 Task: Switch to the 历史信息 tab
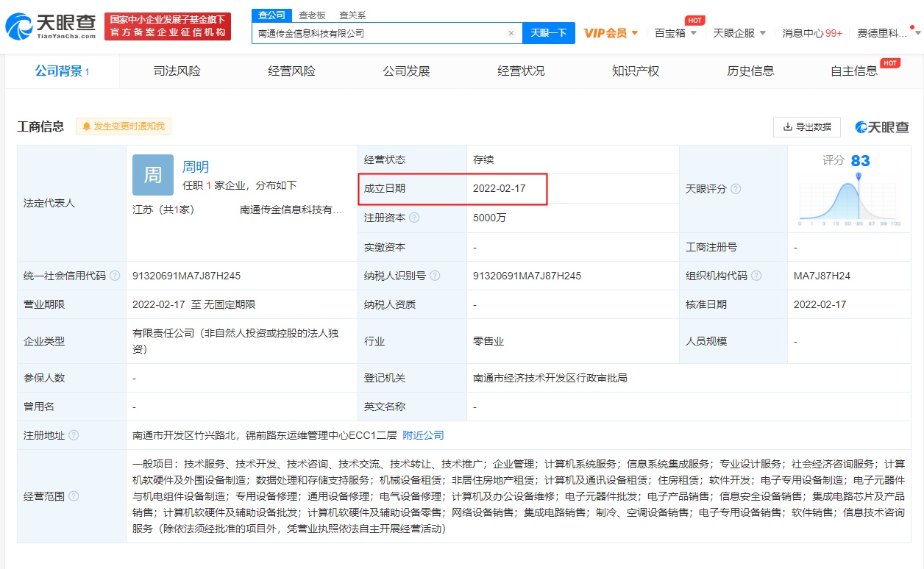tap(750, 71)
